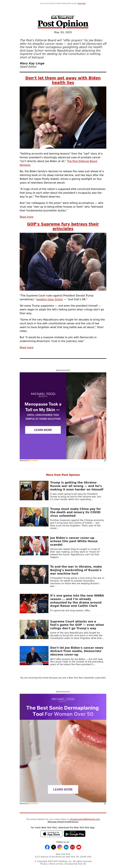The width and height of the screenshot is (126, 868).
Task: Click the 'click here' trouble viewing link
Action: [x=81, y=3]
